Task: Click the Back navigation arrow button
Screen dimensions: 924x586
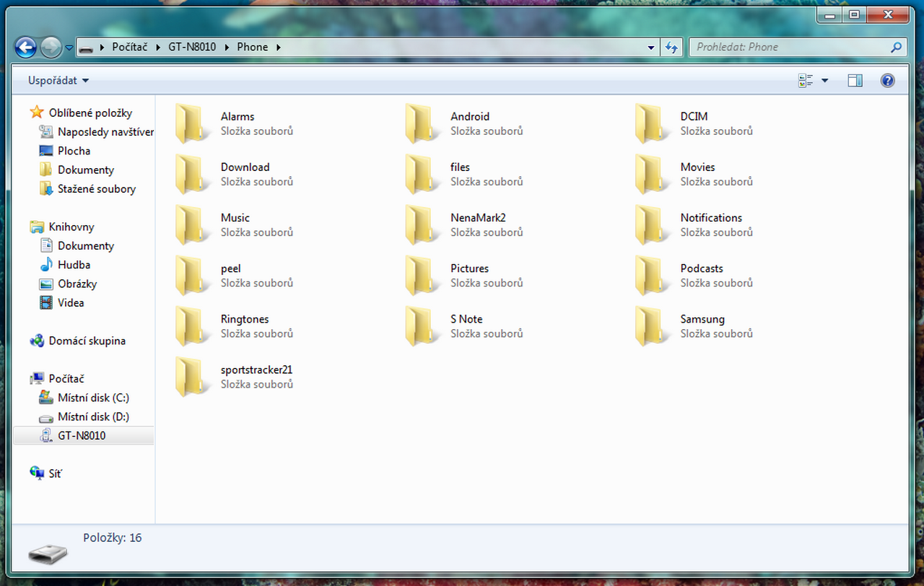Action: pyautogui.click(x=26, y=48)
